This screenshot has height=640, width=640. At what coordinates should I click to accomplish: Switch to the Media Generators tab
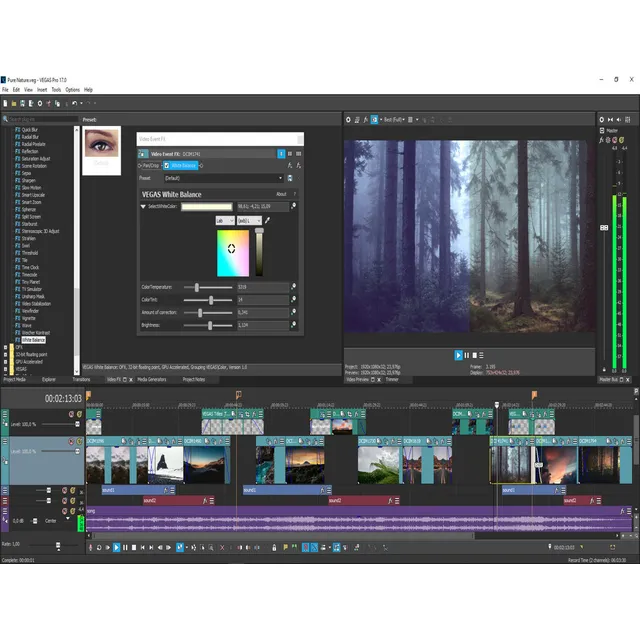152,380
